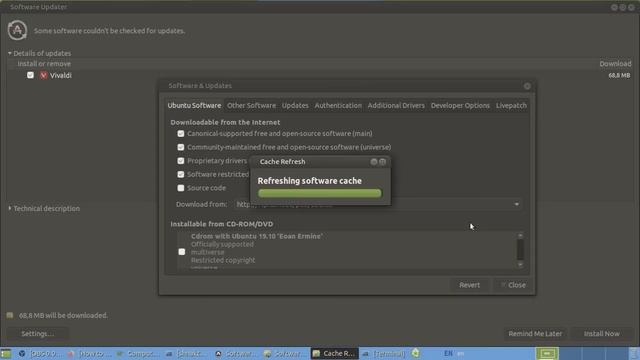
Task: Enable Cdrom with Ubuntu 19.10 checkbox
Action: pyautogui.click(x=182, y=252)
